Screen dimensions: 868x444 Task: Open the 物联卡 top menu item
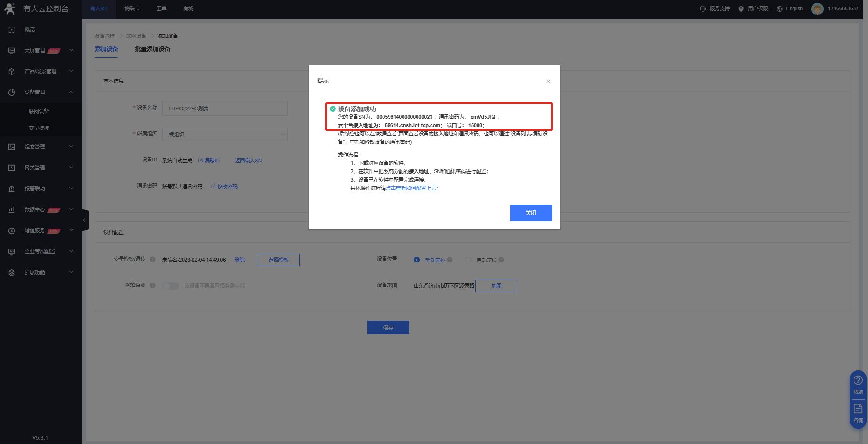(x=132, y=8)
